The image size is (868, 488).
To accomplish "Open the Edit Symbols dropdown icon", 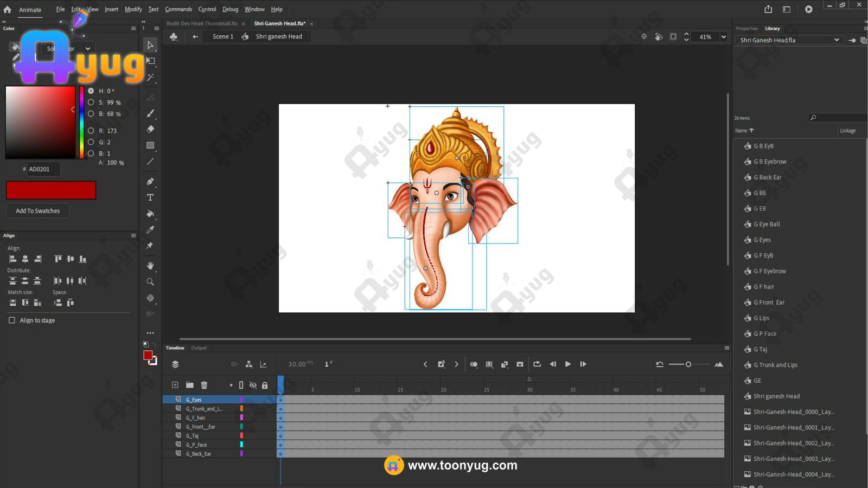I will coord(174,37).
